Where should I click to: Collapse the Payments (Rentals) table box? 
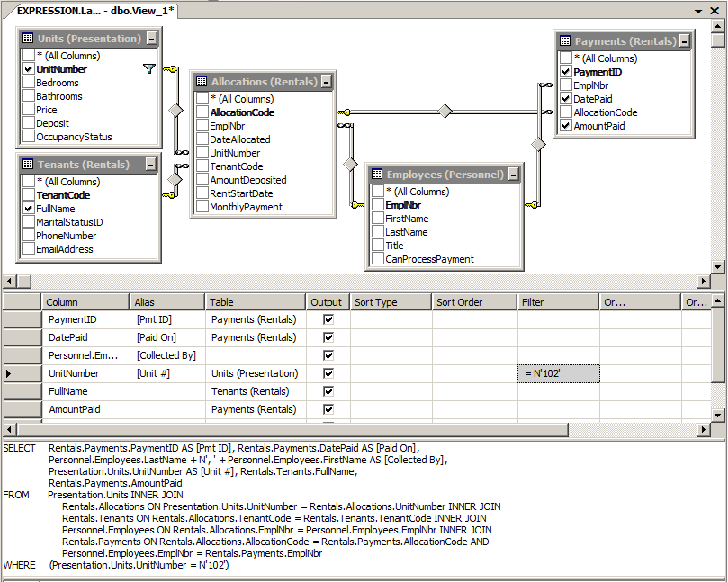click(684, 40)
